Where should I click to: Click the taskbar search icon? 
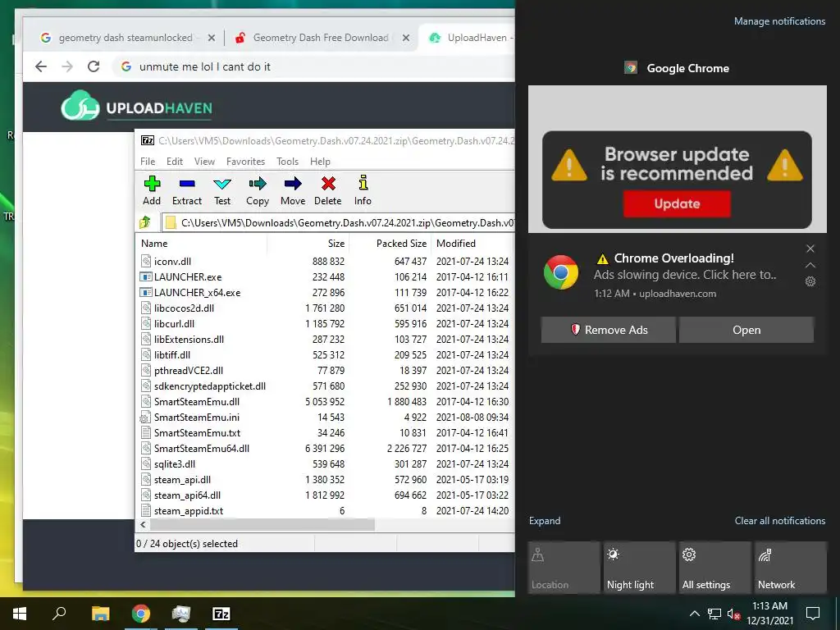59,613
